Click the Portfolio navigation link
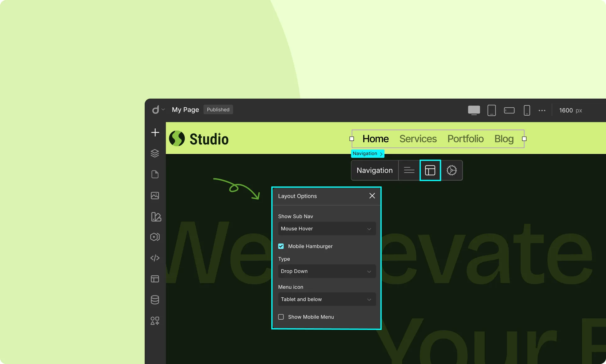The width and height of the screenshot is (606, 364). pyautogui.click(x=465, y=139)
